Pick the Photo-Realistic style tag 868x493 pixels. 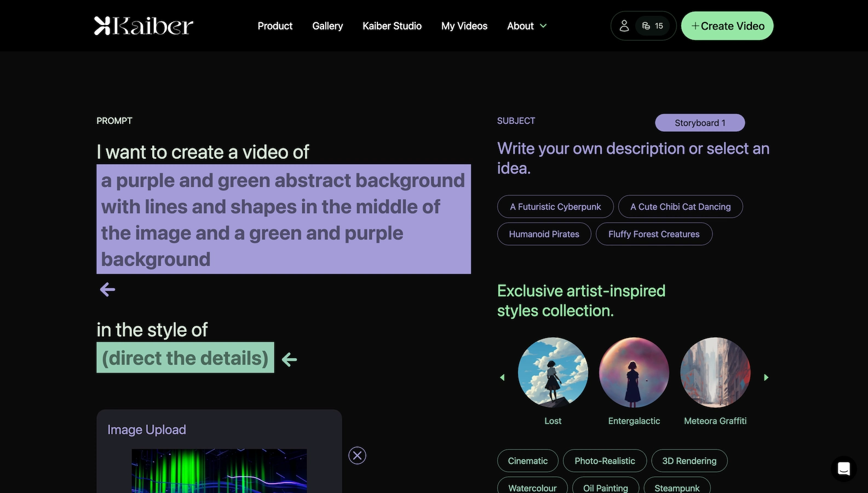(605, 461)
